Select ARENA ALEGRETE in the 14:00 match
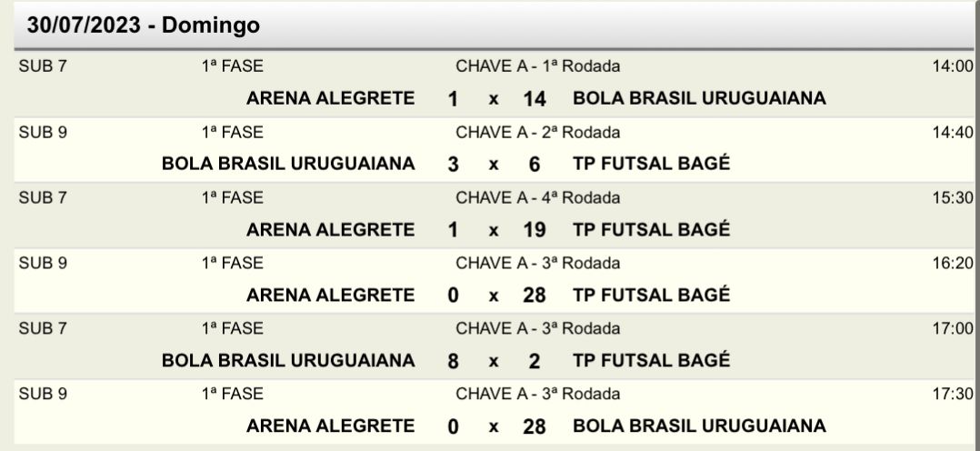 [331, 98]
